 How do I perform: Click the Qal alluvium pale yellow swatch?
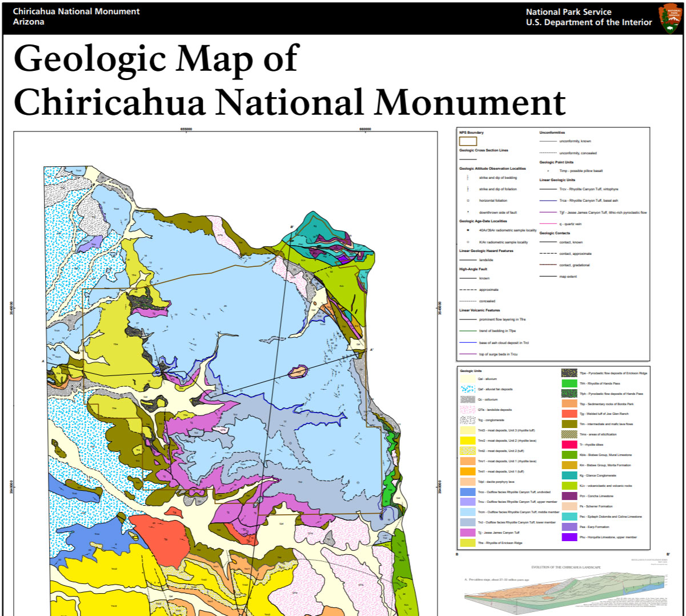tap(468, 379)
